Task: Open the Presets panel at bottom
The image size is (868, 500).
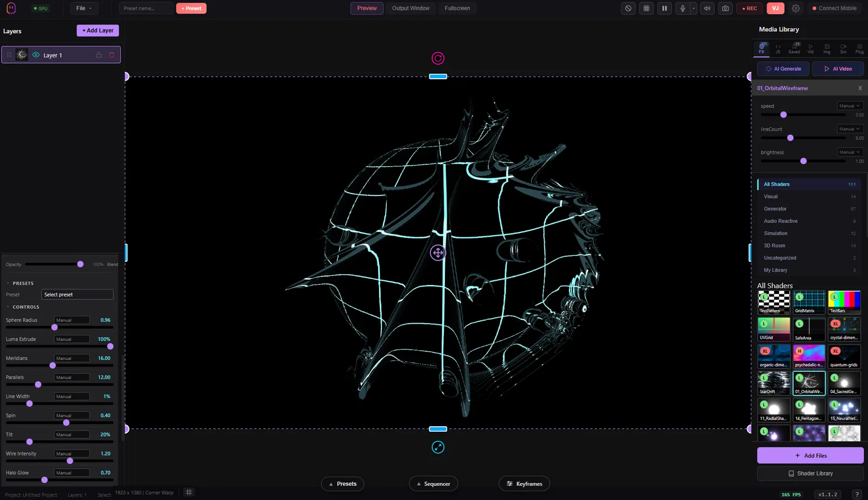Action: click(343, 484)
